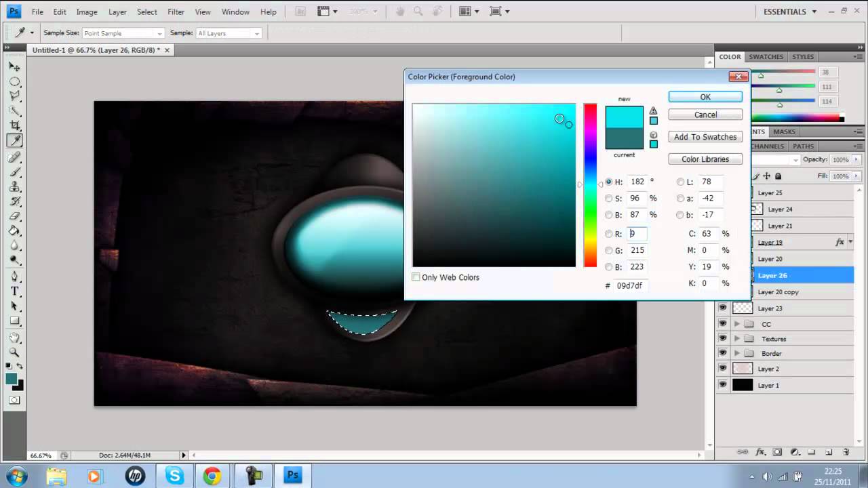
Task: Select the Dodge tool
Action: (x=14, y=261)
